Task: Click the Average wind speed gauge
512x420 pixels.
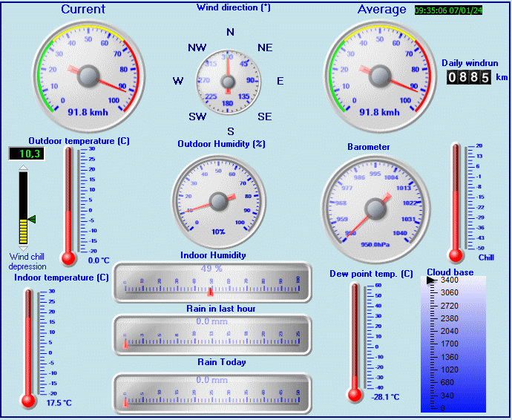Action: point(379,76)
